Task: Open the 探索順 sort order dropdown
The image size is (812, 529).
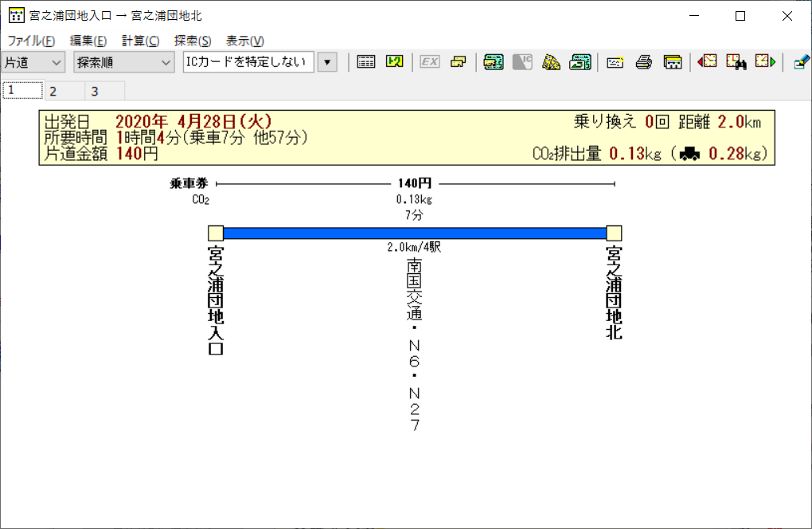Action: tap(123, 62)
